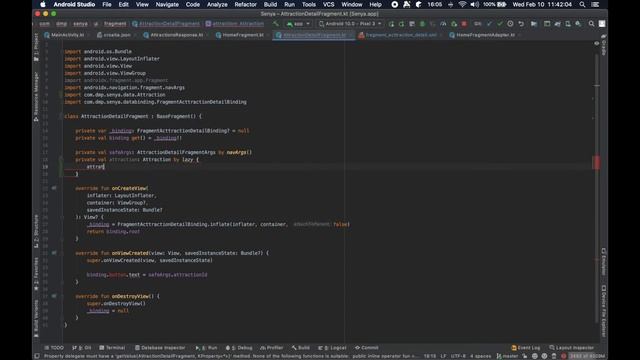Viewport: 640px width, 360px height.
Task: Click the green Commit checkmark icon
Action: [500, 24]
